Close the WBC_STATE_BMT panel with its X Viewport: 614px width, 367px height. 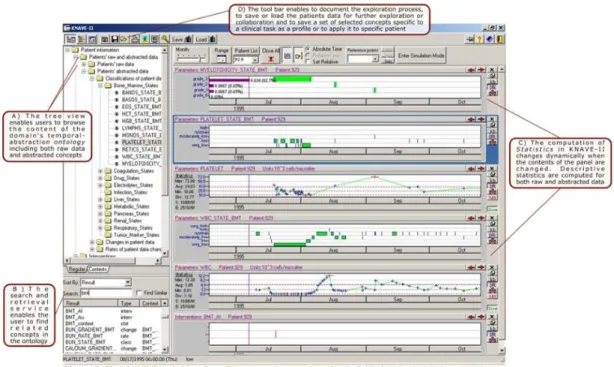[x=492, y=218]
